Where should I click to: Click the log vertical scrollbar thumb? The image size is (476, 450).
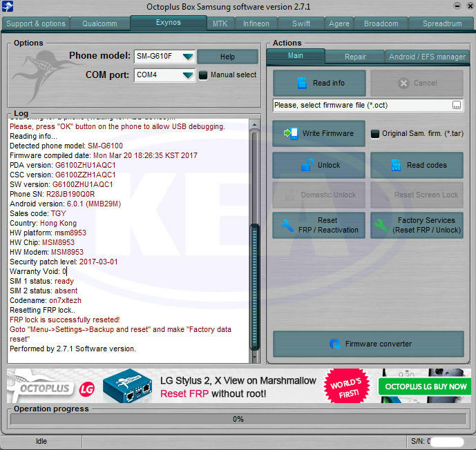pyautogui.click(x=255, y=287)
